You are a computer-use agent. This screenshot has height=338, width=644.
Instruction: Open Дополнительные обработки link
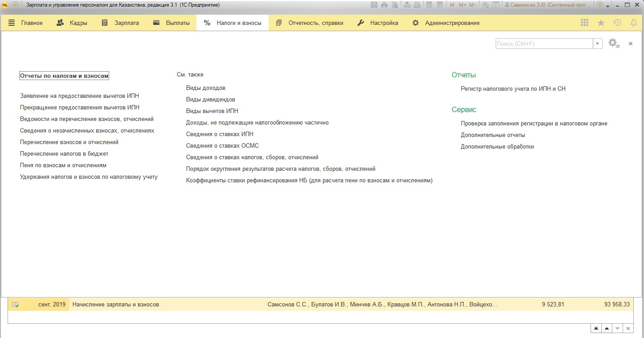click(x=497, y=146)
